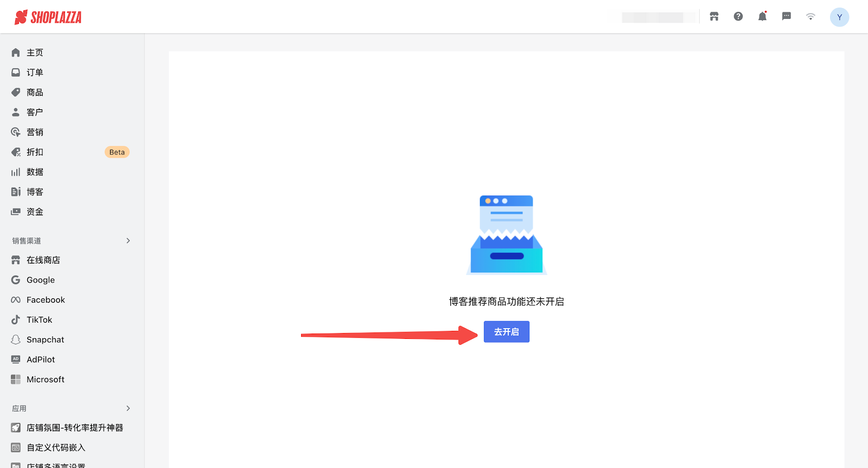Viewport: 868px width, 468px height.
Task: Click the blog recommendation illustration
Action: [506, 235]
